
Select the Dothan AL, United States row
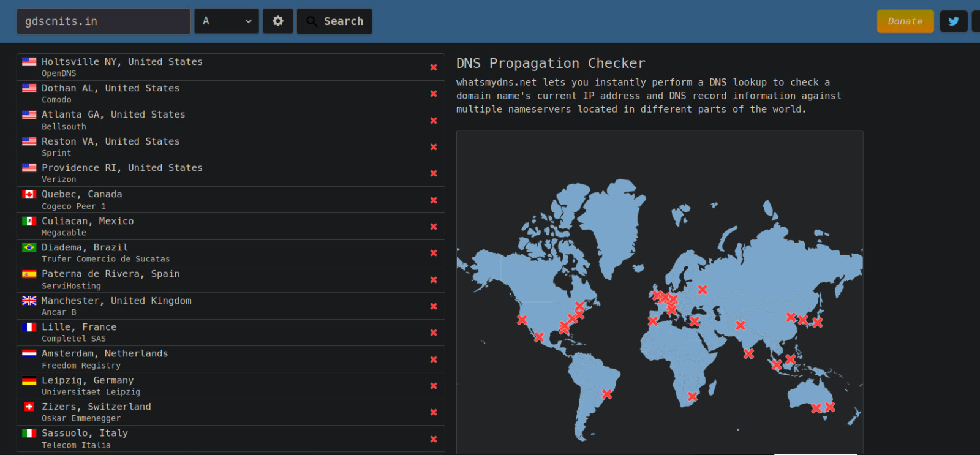[230, 94]
